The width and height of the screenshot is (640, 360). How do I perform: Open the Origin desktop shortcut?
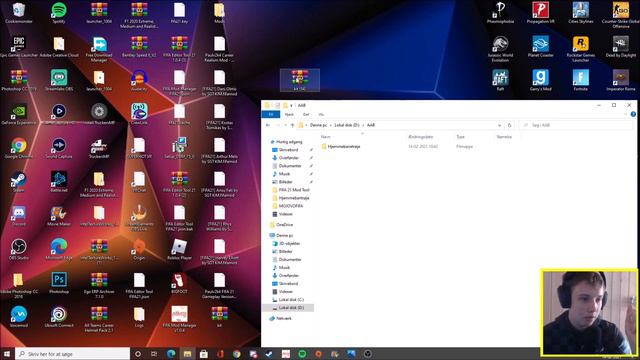coord(139,250)
